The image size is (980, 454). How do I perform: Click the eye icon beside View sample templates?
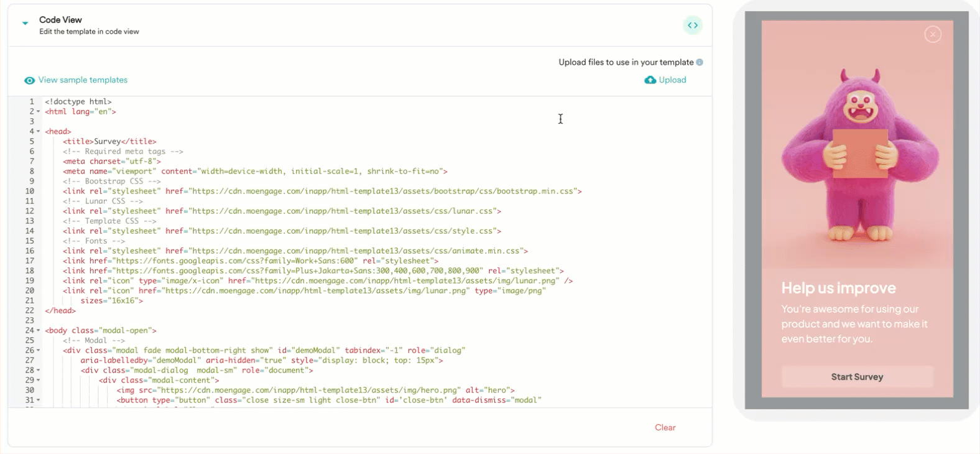pos(29,80)
